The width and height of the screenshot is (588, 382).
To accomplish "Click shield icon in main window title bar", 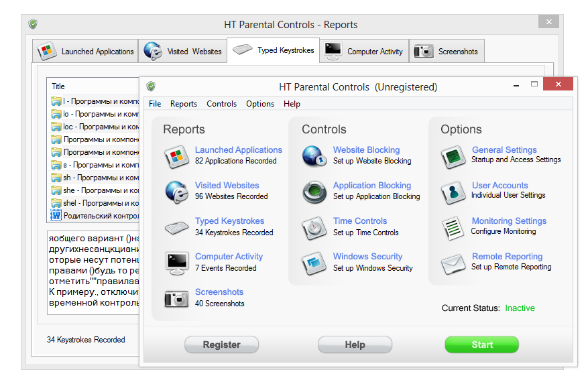I will point(151,86).
